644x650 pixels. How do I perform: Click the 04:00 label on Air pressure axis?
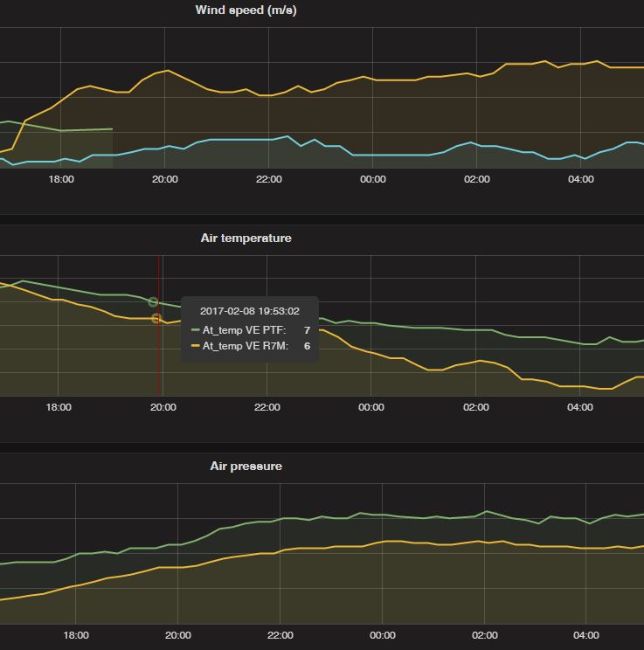click(x=586, y=635)
